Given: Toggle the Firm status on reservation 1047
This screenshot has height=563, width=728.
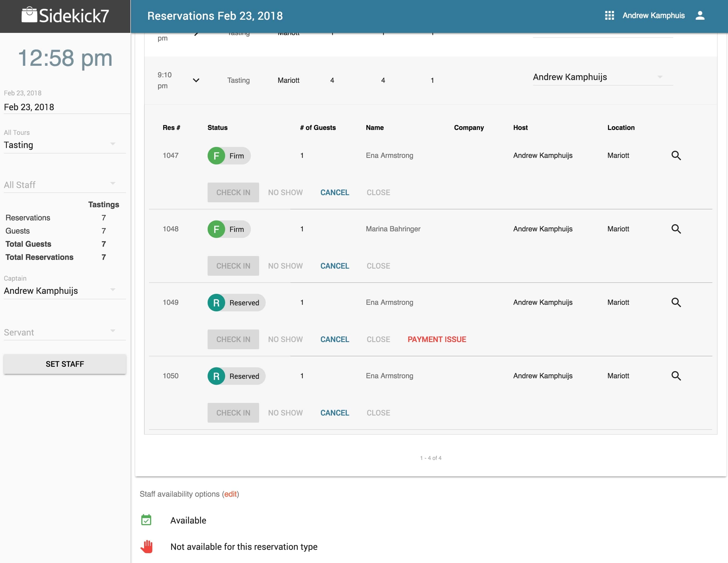Looking at the screenshot, I should [x=229, y=155].
